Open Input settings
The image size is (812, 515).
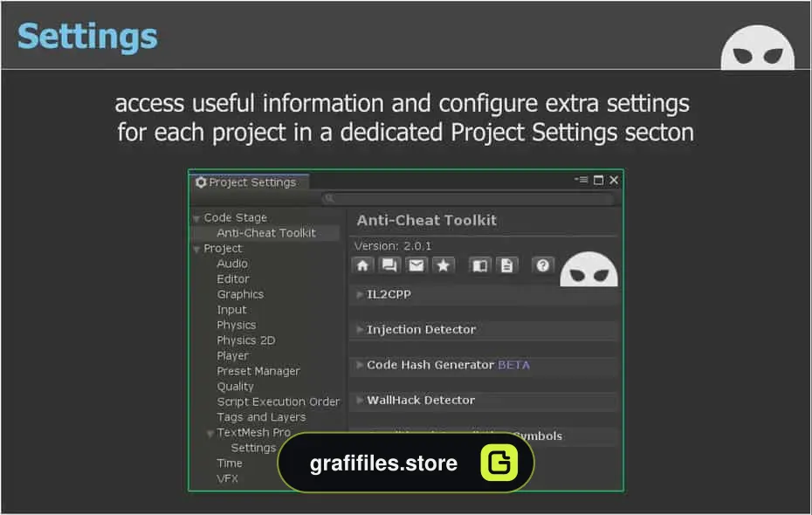(231, 310)
